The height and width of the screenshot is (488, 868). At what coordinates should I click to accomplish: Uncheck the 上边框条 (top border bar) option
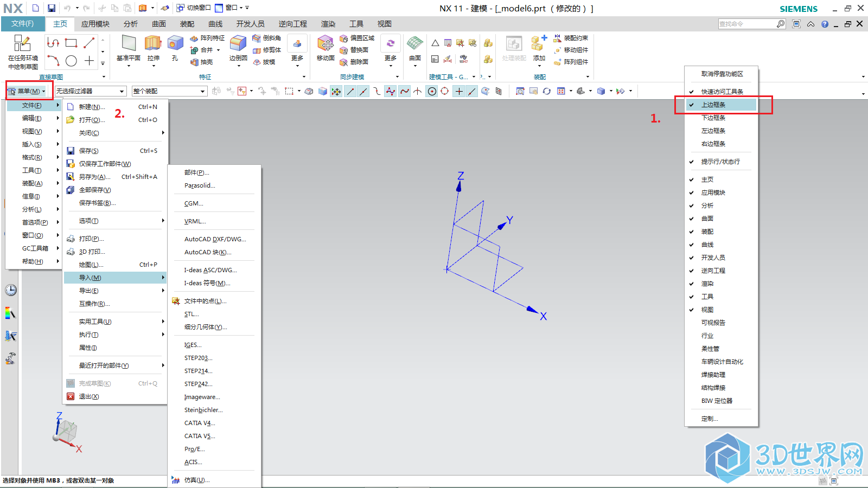(721, 105)
